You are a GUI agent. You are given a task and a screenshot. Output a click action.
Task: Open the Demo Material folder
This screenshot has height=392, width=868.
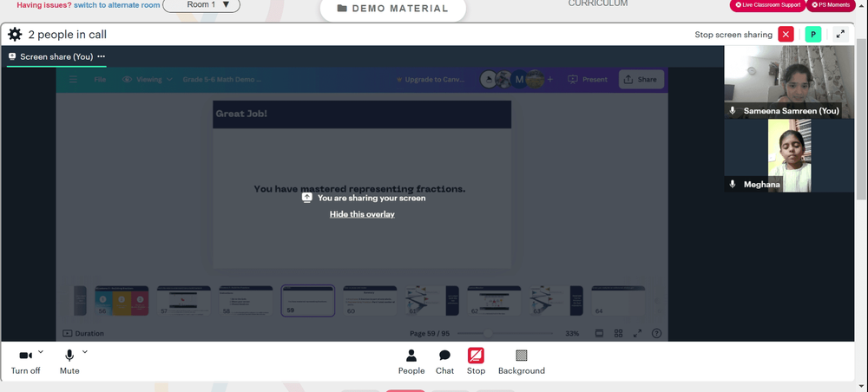click(x=393, y=9)
